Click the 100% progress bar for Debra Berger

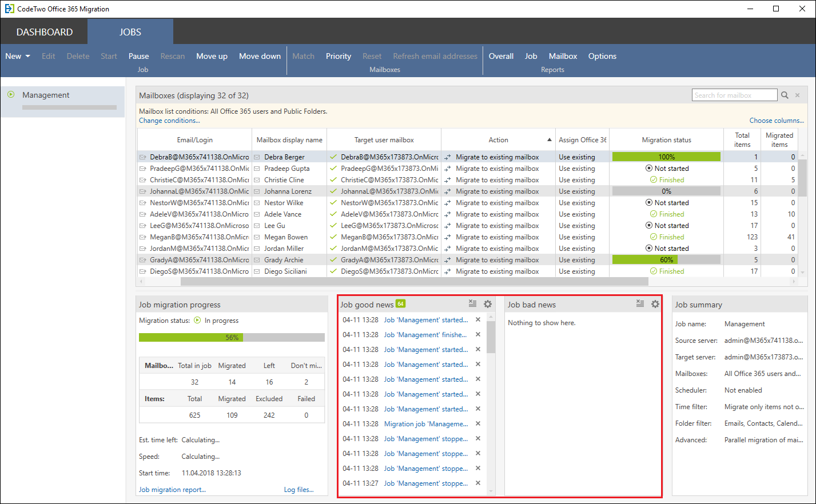click(666, 157)
